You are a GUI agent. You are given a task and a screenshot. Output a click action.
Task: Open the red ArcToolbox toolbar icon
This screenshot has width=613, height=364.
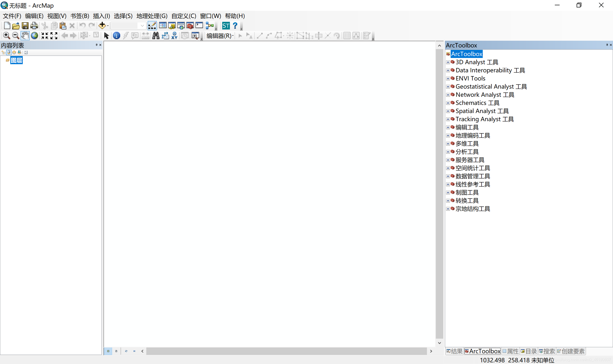(190, 26)
